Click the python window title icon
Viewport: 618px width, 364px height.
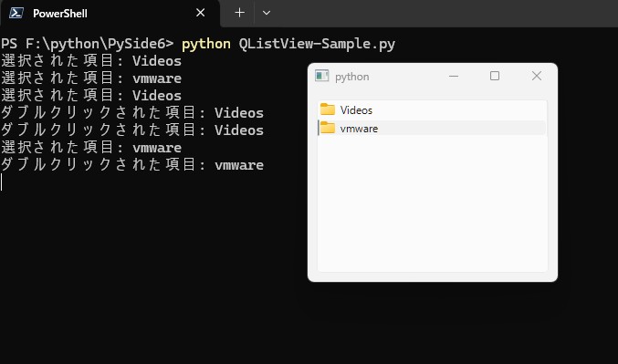click(321, 76)
